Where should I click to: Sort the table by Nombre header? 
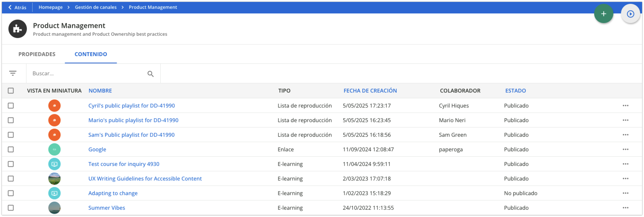tap(100, 91)
